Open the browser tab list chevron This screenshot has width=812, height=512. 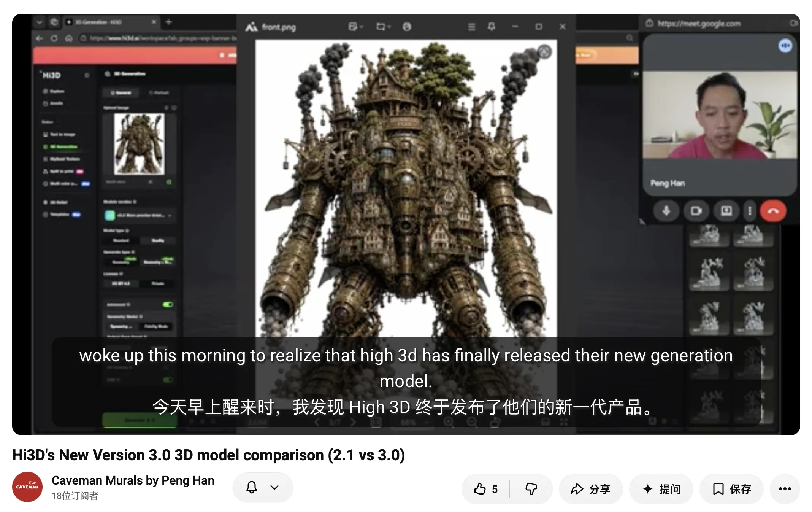point(40,22)
